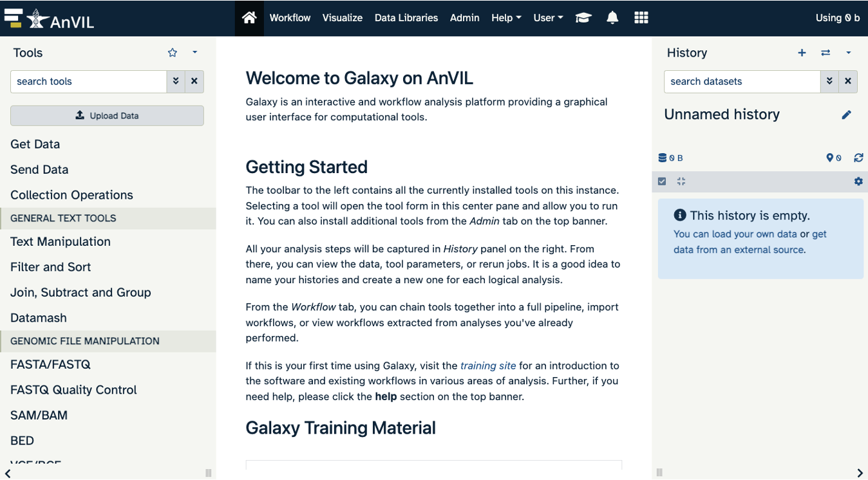Image resolution: width=868 pixels, height=480 pixels.
Task: Open history settings gear icon
Action: coord(858,181)
